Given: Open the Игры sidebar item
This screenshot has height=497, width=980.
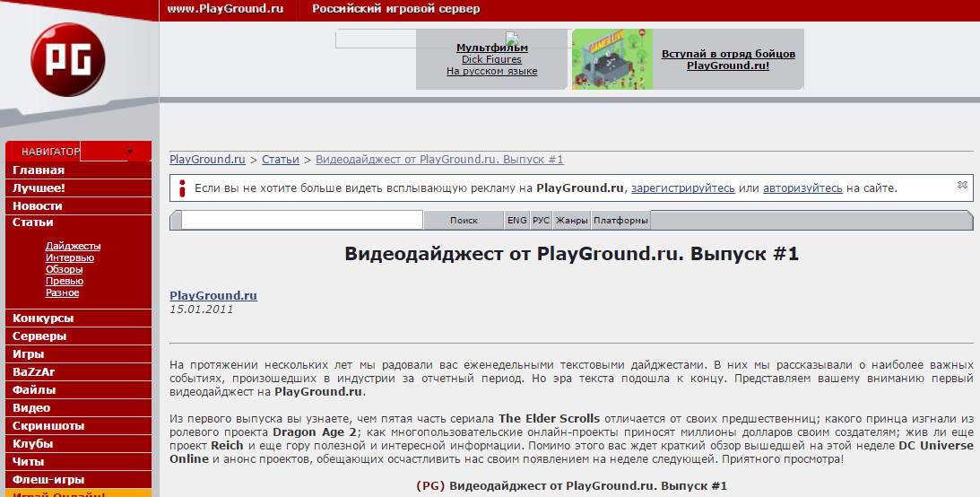Looking at the screenshot, I should [x=78, y=353].
